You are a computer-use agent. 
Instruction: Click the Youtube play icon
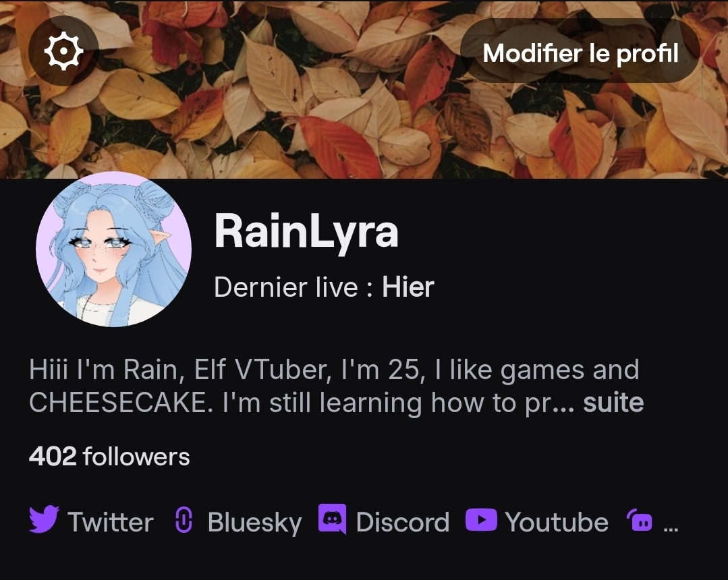pyautogui.click(x=482, y=520)
